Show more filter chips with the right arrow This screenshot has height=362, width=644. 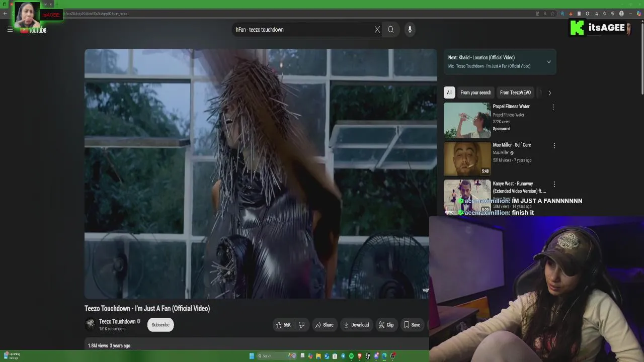coord(549,93)
